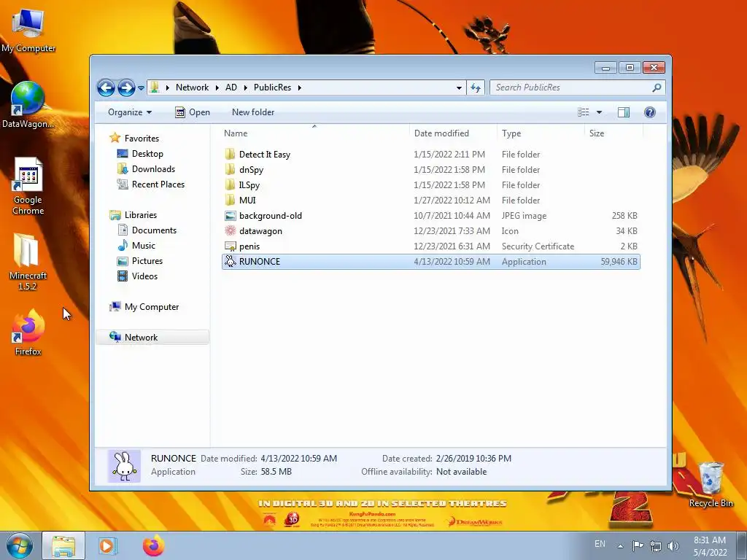747x560 pixels.
Task: Select the security certificate file row
Action: 430,246
